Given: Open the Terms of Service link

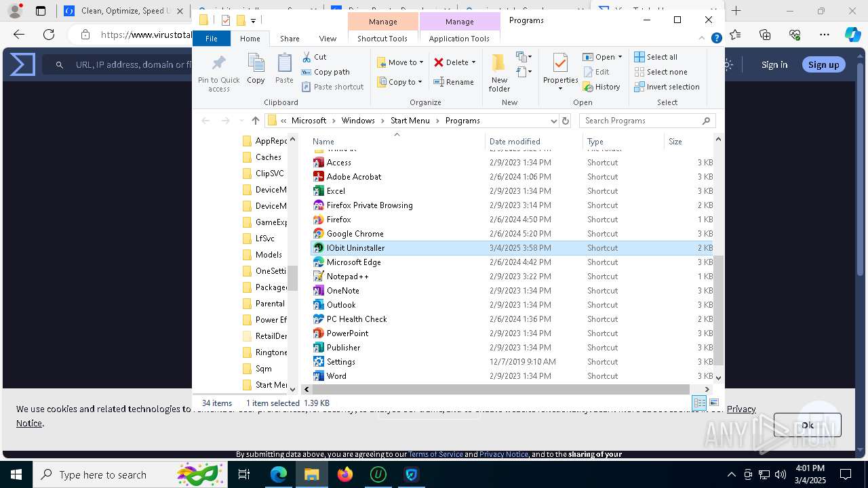Looking at the screenshot, I should [x=435, y=454].
